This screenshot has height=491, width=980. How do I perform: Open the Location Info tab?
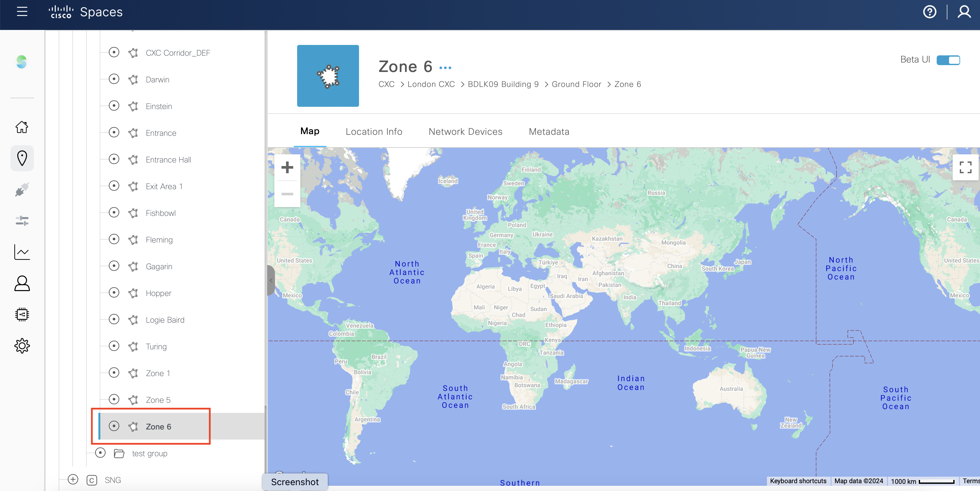pos(374,132)
